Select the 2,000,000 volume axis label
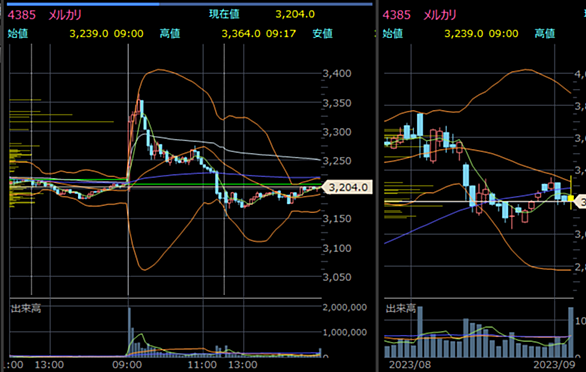The image size is (586, 372). click(345, 307)
